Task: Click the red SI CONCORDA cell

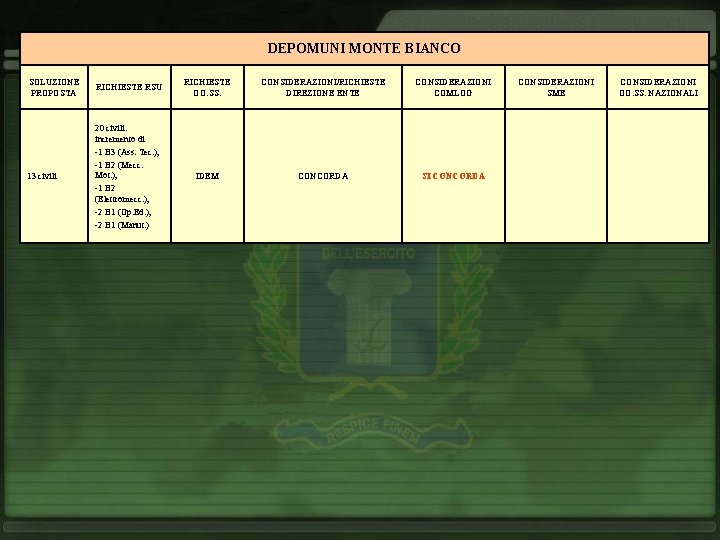Action: pyautogui.click(x=453, y=176)
